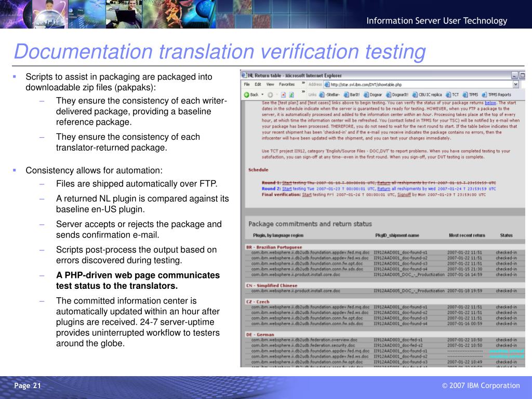Viewport: 532px width, 399px height.
Task: Click the TCT links bookmark
Action: 452,95
